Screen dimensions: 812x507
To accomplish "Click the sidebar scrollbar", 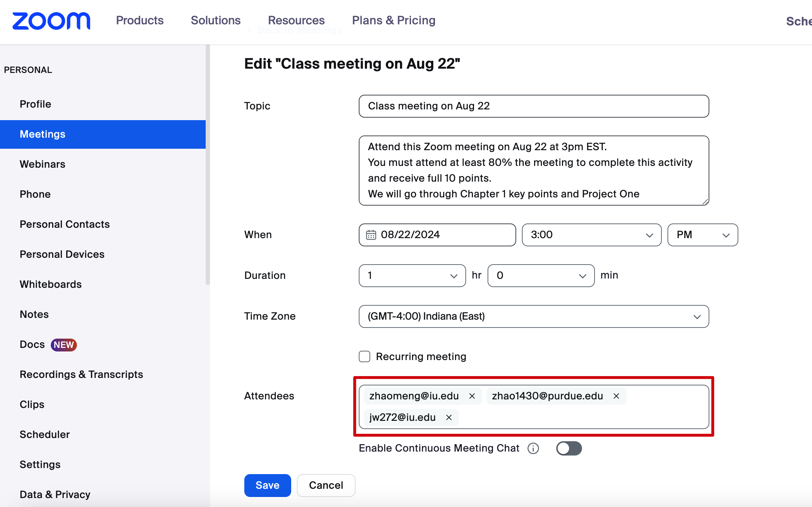I will pyautogui.click(x=207, y=164).
